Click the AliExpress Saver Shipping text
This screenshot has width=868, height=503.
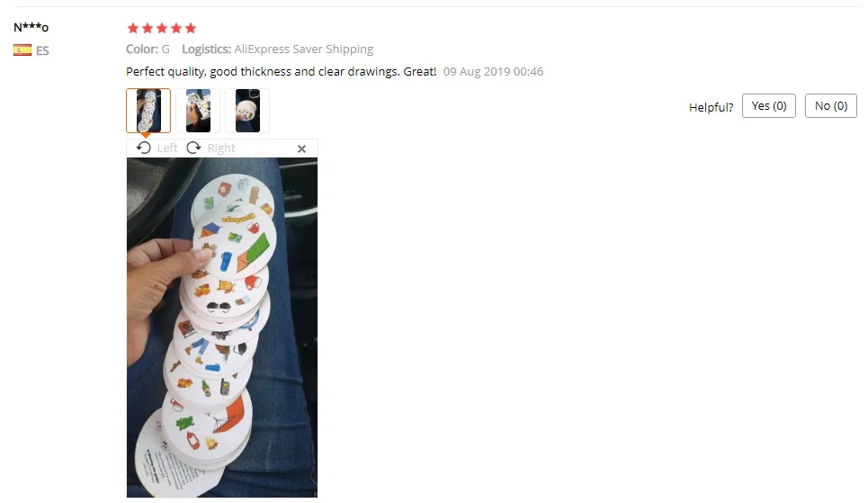[x=304, y=49]
